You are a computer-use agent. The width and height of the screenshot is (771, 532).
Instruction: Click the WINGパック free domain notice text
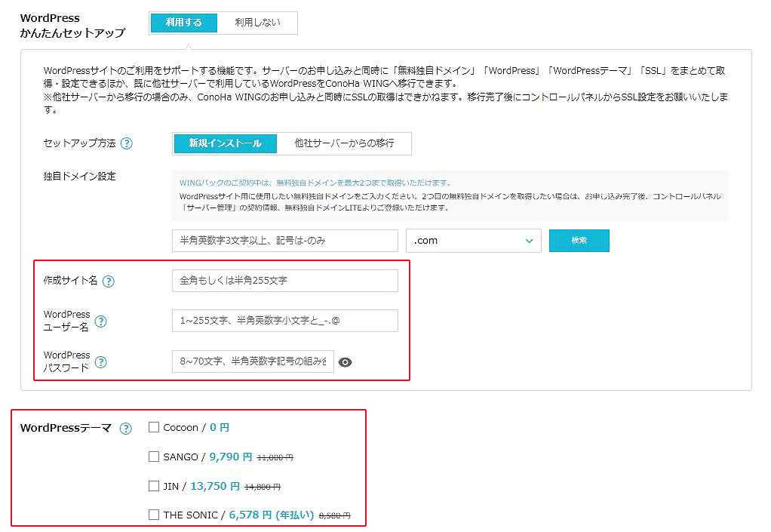(x=315, y=183)
